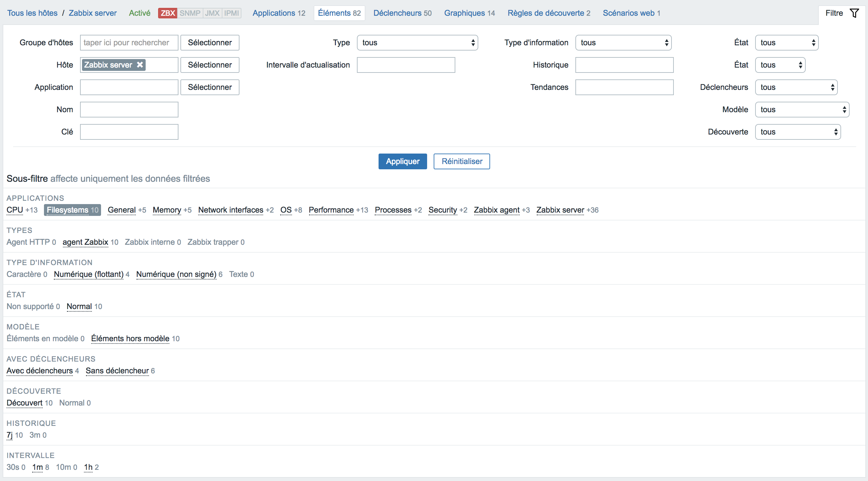Open the Déclencheurs 50 tab
The width and height of the screenshot is (868, 481).
tap(402, 13)
